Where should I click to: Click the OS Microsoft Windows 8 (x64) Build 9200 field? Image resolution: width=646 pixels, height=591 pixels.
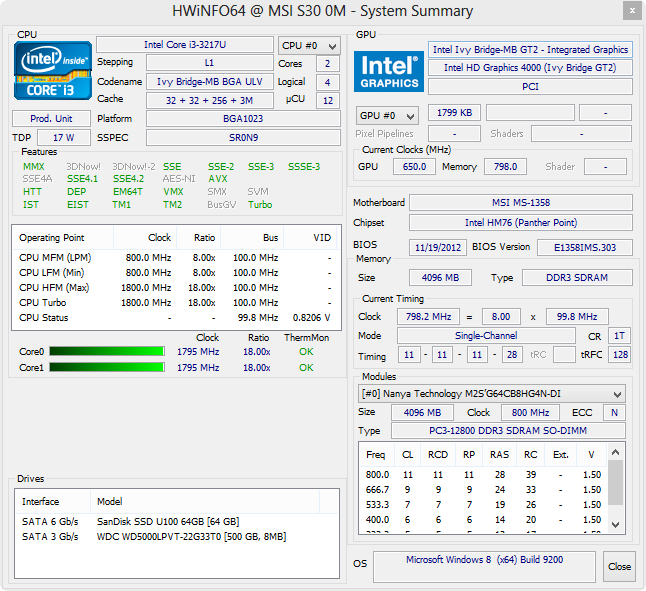click(484, 567)
